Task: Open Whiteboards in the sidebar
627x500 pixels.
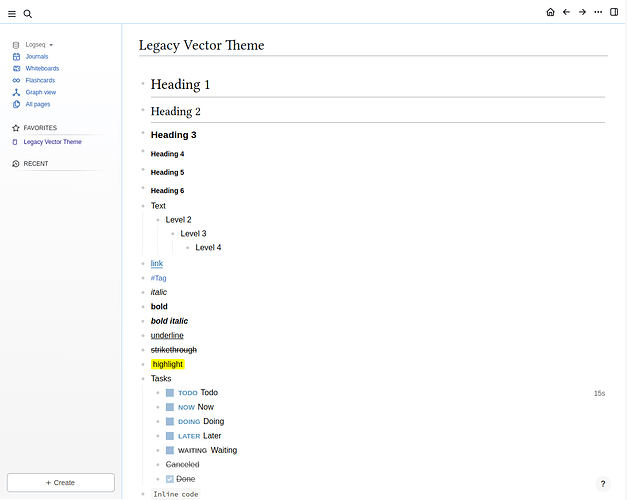Action: tap(42, 68)
